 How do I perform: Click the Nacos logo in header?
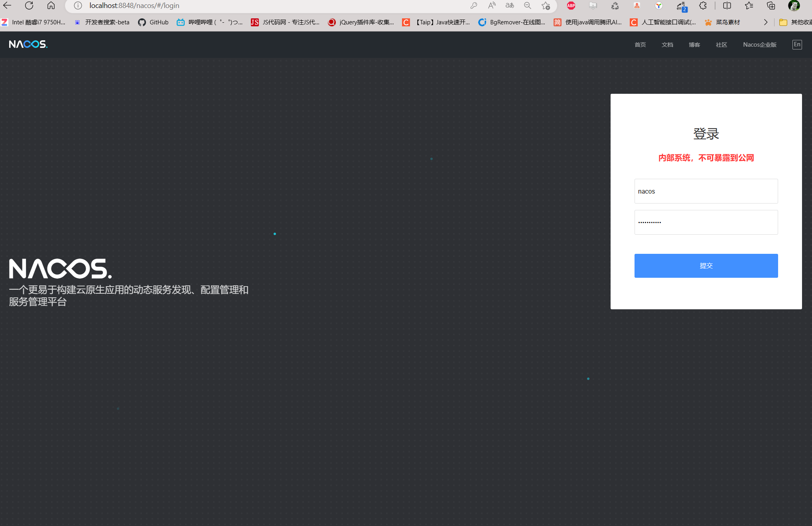[28, 44]
